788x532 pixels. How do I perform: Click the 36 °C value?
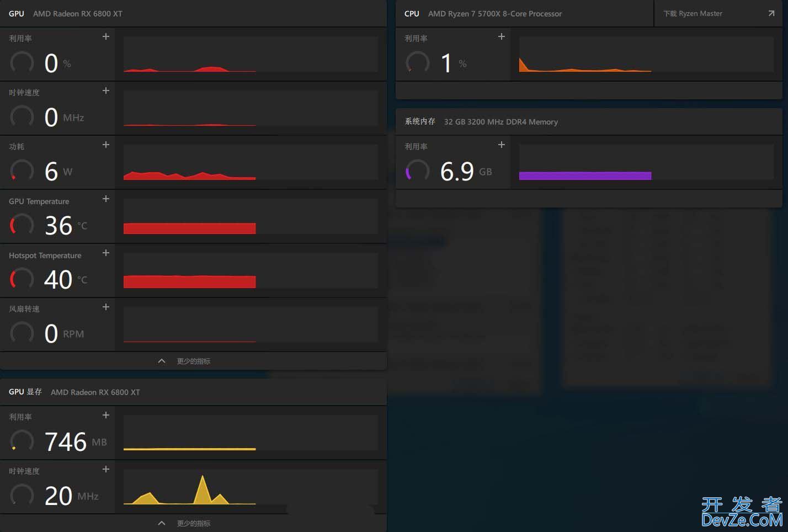(66, 225)
